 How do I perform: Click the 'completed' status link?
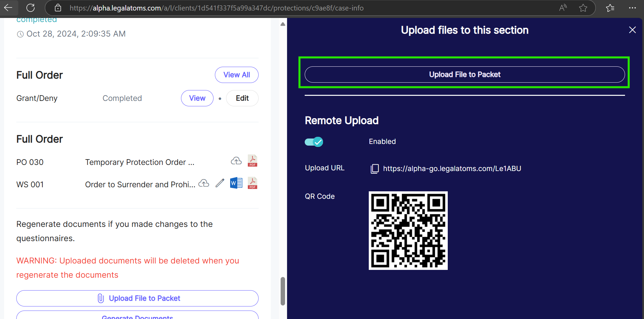pos(37,20)
